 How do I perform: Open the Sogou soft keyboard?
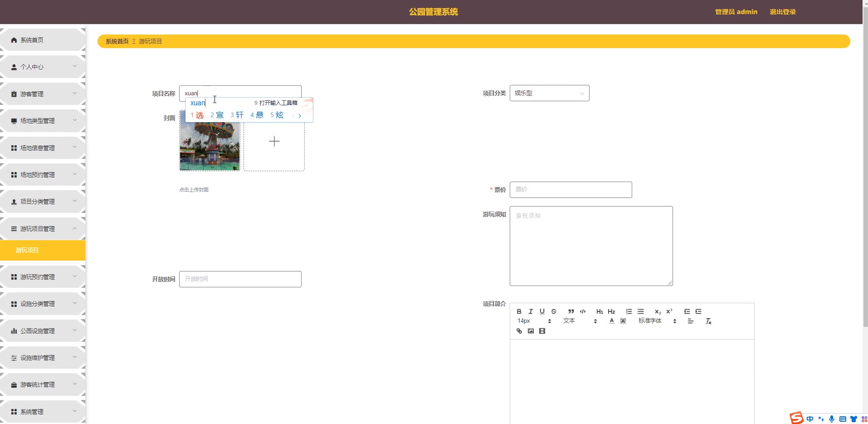(843, 419)
